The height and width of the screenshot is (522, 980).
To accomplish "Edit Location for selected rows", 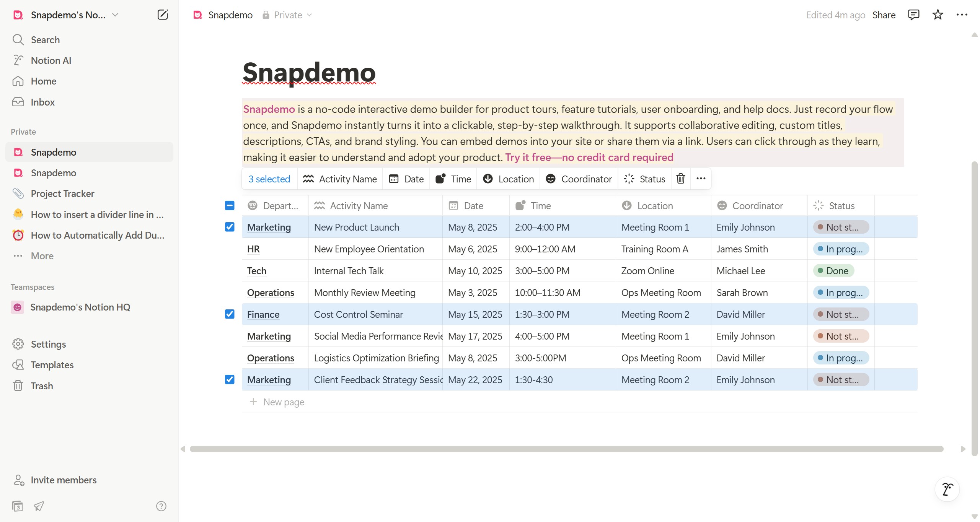I will tap(508, 179).
